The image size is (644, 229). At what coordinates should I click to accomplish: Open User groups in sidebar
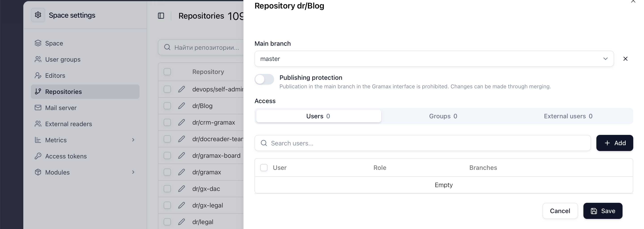tap(85, 59)
